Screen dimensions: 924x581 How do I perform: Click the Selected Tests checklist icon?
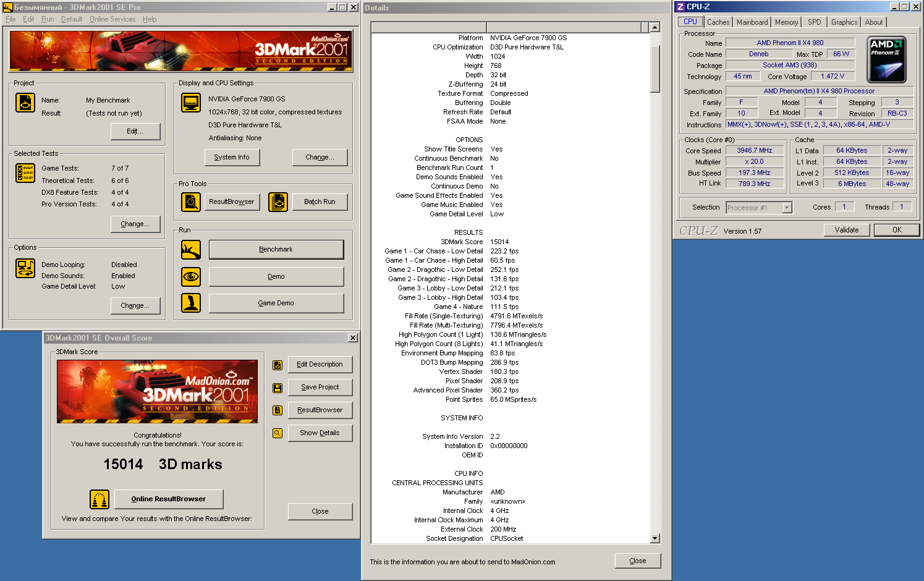(25, 173)
